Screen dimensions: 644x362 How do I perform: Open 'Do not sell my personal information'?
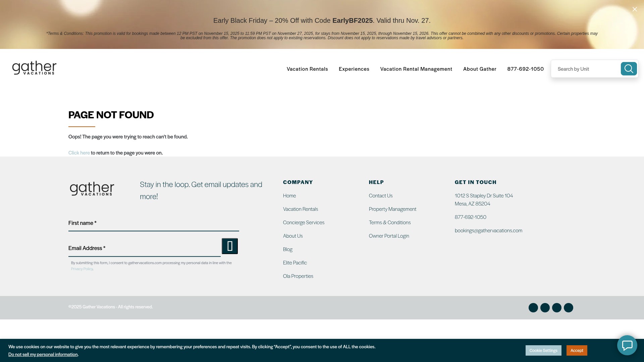(x=43, y=354)
